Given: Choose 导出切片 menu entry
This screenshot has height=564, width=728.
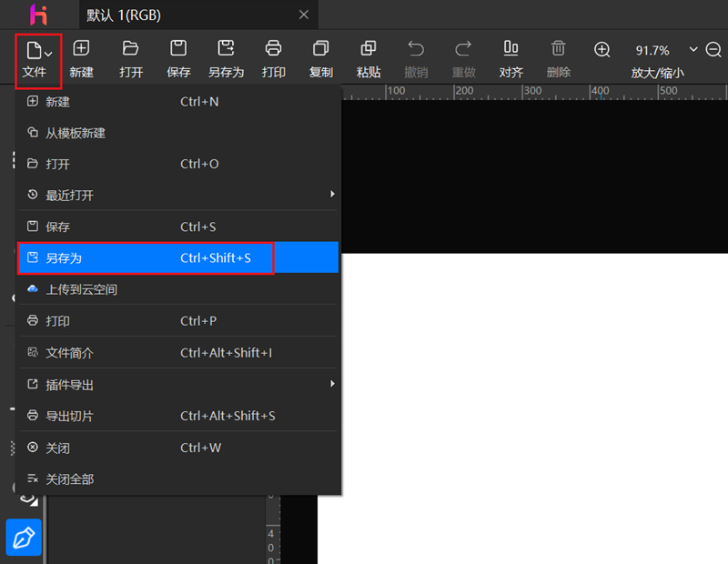Looking at the screenshot, I should [178, 416].
